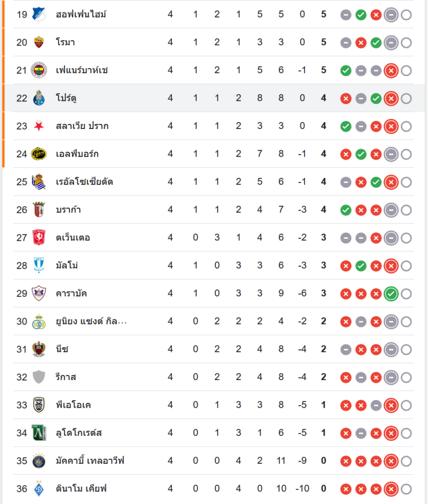Click the Real Sociedad club crest

(x=38, y=182)
